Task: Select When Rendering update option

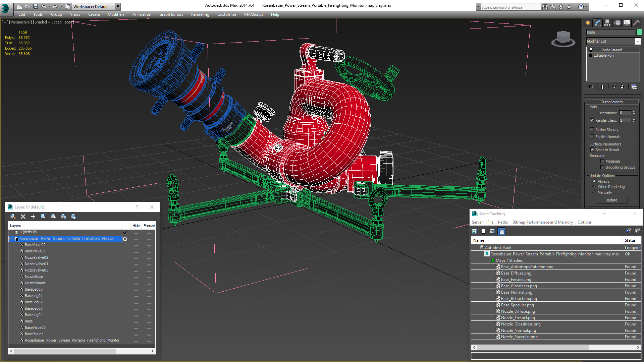Action: (x=594, y=187)
